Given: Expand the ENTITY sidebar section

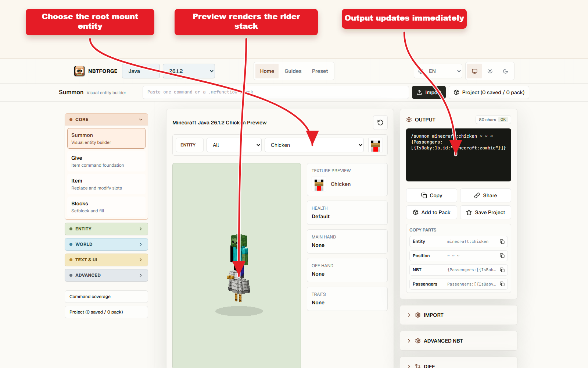Looking at the screenshot, I should 106,229.
